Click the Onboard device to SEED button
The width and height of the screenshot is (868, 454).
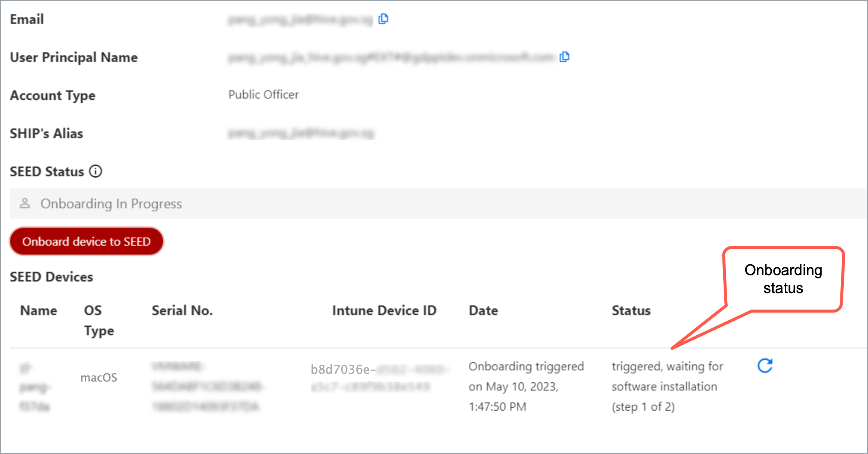pyautogui.click(x=86, y=241)
